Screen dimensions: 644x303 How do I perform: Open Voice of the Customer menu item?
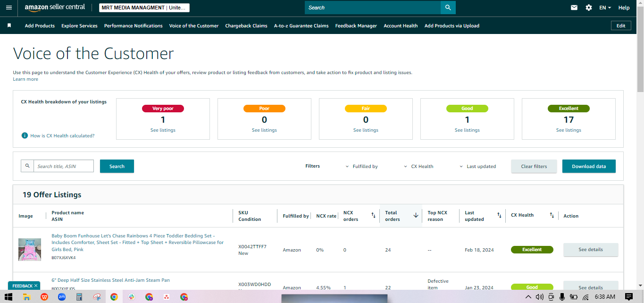tap(194, 25)
